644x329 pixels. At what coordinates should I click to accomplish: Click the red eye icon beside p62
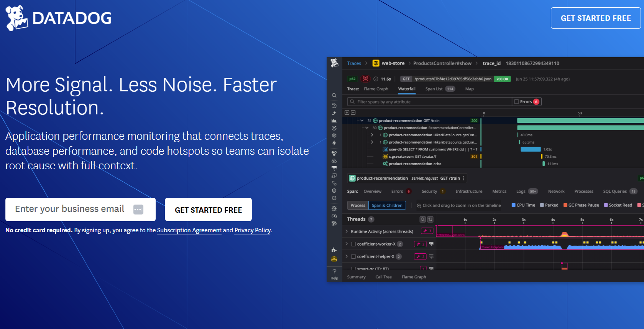click(x=365, y=79)
